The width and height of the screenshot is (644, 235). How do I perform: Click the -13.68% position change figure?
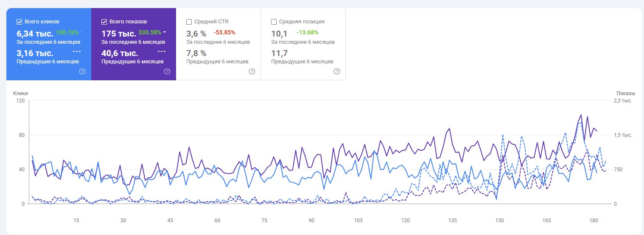(308, 32)
